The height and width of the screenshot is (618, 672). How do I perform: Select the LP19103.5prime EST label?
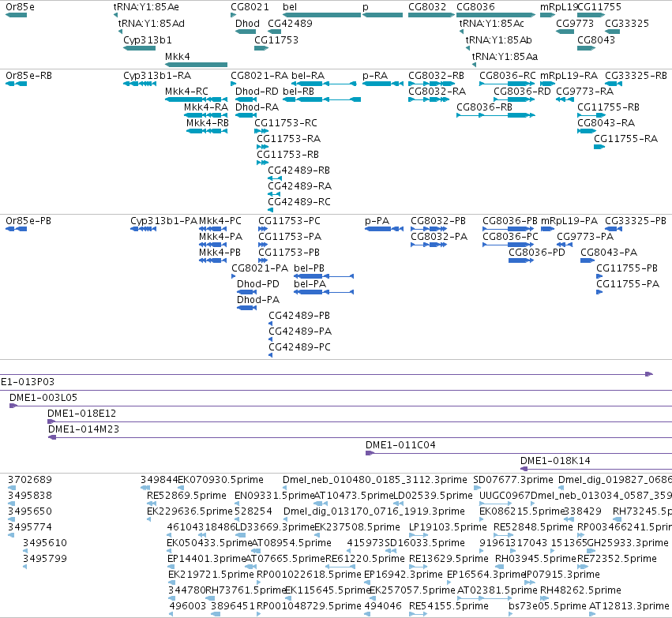pos(448,526)
